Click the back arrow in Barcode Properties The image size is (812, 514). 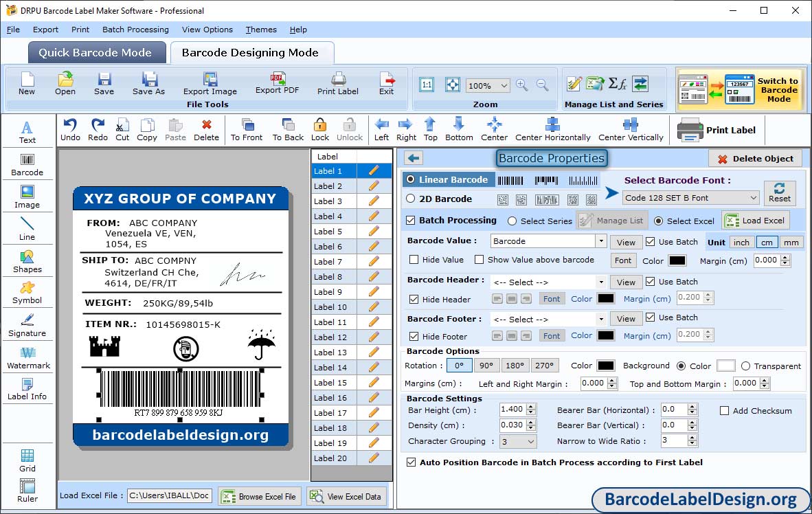pyautogui.click(x=414, y=158)
